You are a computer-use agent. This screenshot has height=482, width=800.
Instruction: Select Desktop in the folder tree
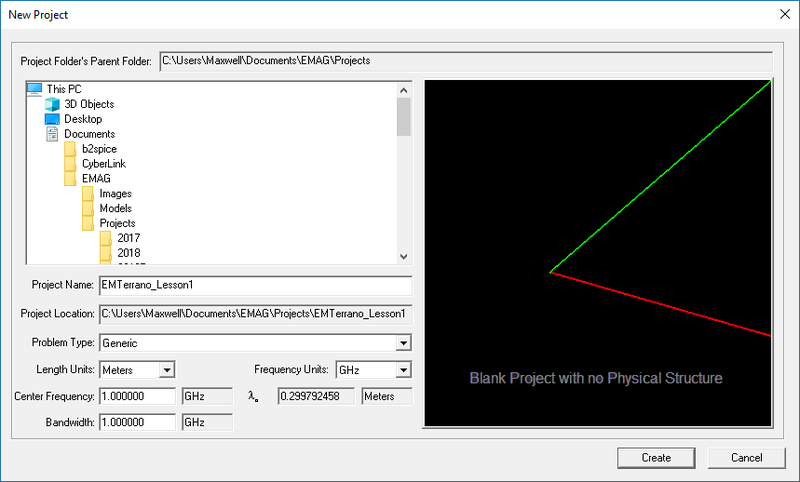83,119
